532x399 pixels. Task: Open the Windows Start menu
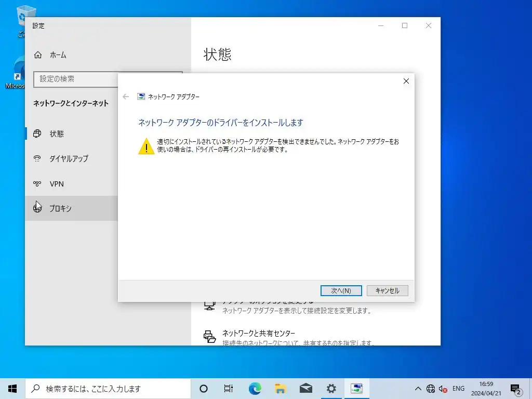(12, 389)
